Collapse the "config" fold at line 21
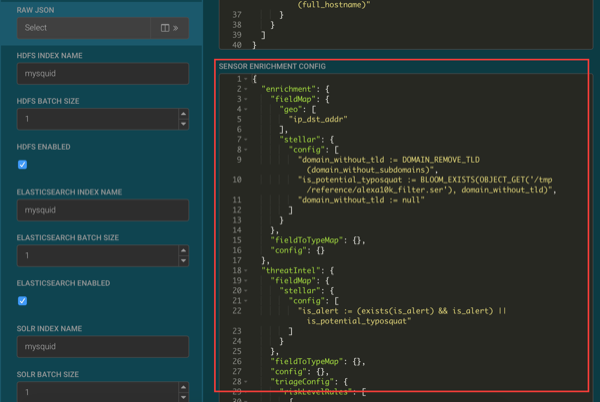The height and width of the screenshot is (402, 600). coord(246,301)
